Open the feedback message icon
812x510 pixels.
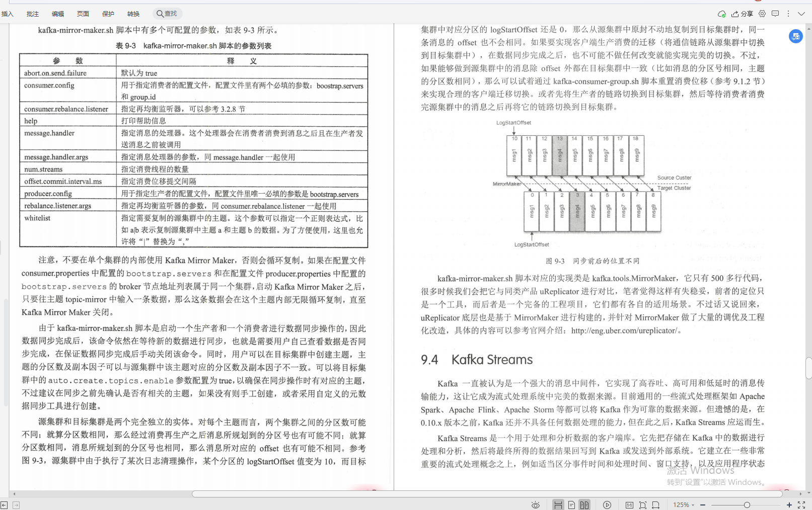[775, 14]
